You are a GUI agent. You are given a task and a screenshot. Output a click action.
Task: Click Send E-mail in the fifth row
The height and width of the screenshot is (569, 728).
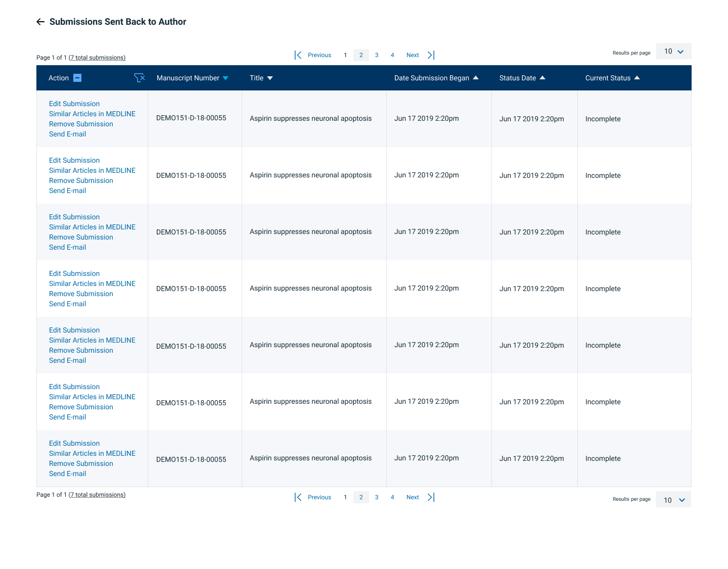[67, 360]
